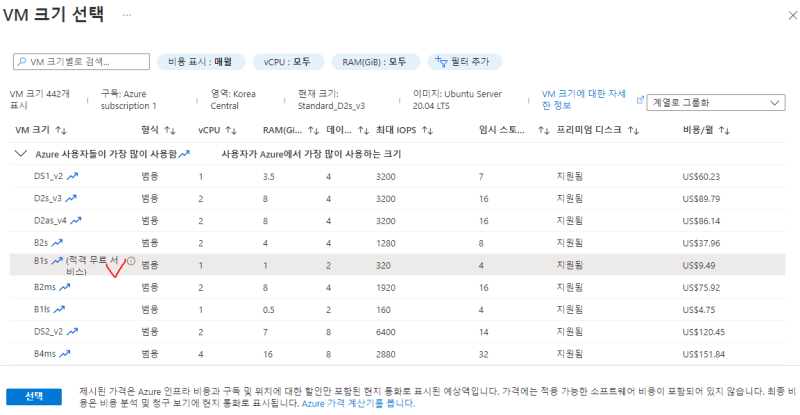Open the 비용 표시 : 매월 filter

point(201,62)
